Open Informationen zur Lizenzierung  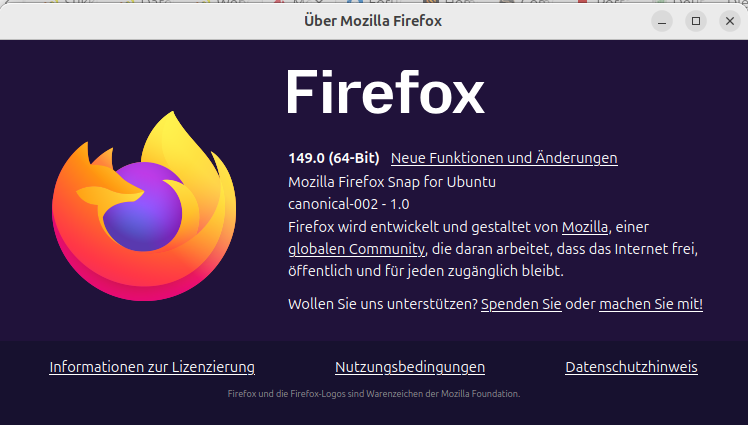[152, 367]
